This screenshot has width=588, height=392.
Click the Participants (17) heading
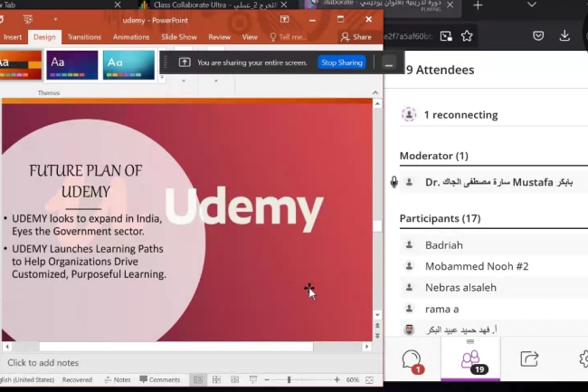tap(440, 218)
